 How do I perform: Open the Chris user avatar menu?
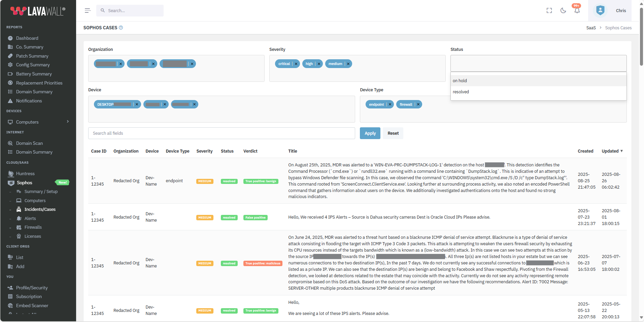click(601, 10)
